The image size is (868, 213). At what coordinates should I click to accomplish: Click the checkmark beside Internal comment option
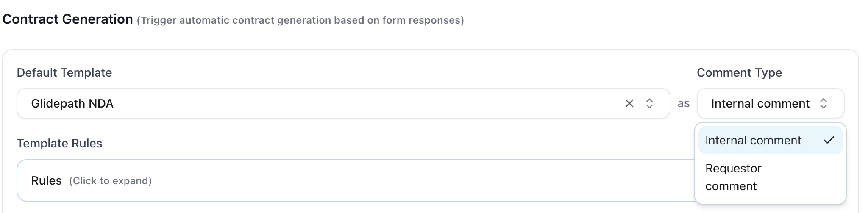[829, 140]
